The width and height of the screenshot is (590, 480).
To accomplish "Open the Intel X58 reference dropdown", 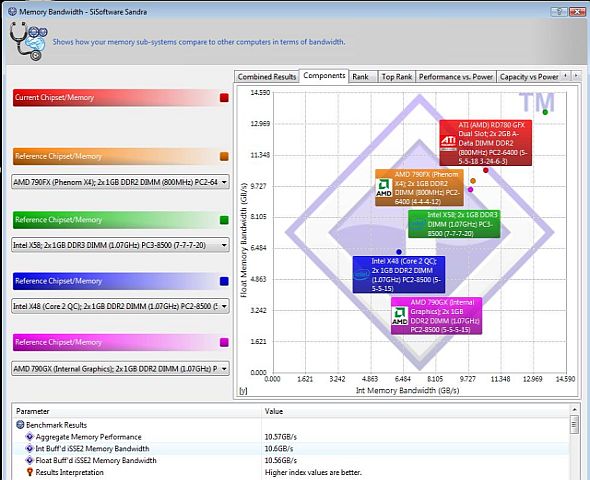I will [120, 245].
